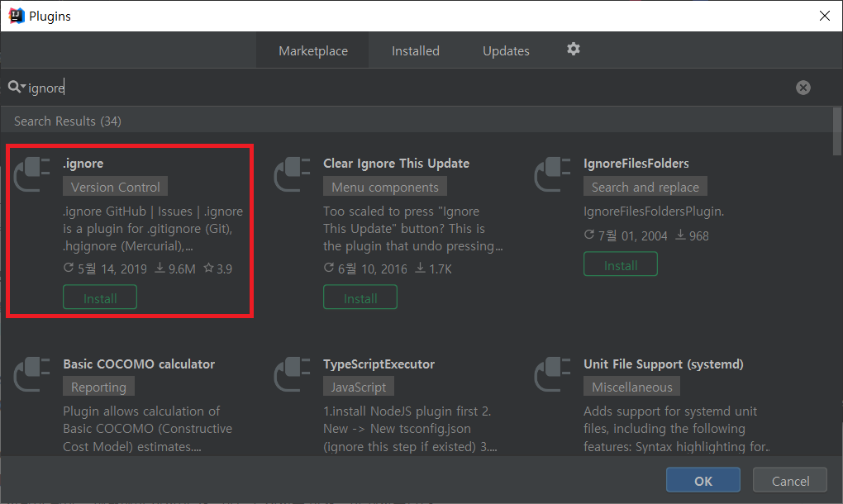This screenshot has width=843, height=504.
Task: Close the Plugins dialog window
Action: click(824, 16)
